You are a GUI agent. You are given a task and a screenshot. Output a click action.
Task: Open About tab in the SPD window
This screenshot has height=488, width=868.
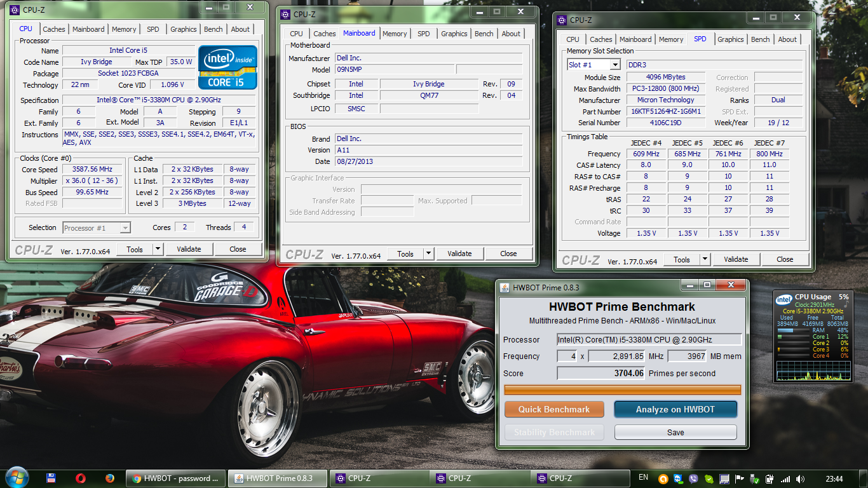[787, 39]
